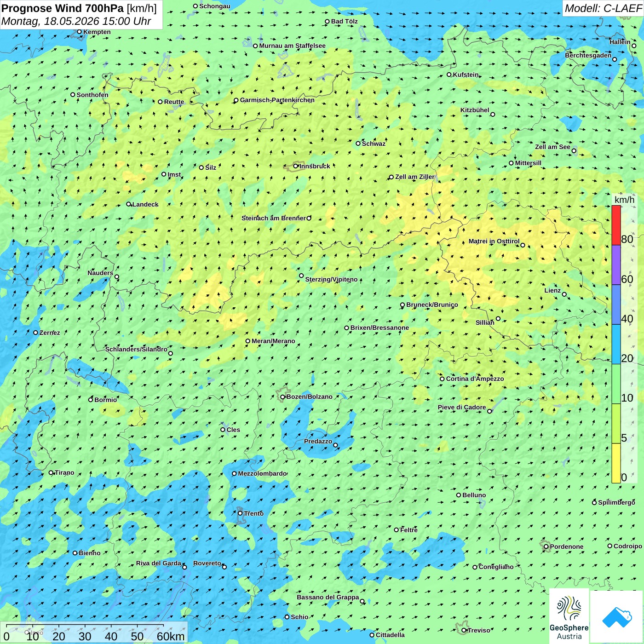Select the Innsbruck city marker
644x644 pixels.
point(296,166)
